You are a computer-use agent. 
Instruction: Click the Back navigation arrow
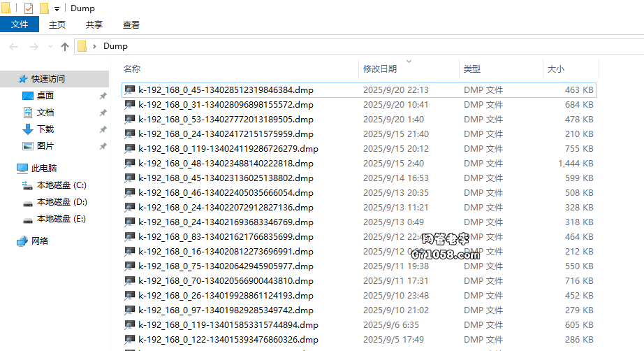pyautogui.click(x=14, y=47)
